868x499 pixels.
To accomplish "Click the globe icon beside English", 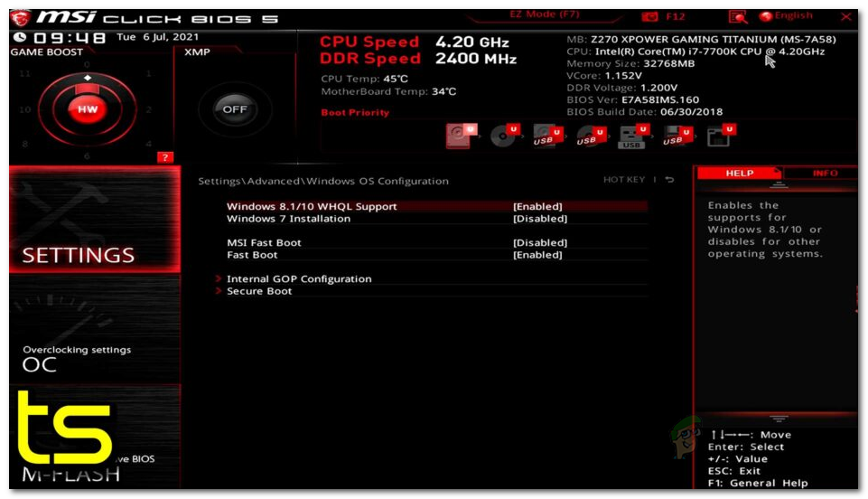I will coord(766,16).
